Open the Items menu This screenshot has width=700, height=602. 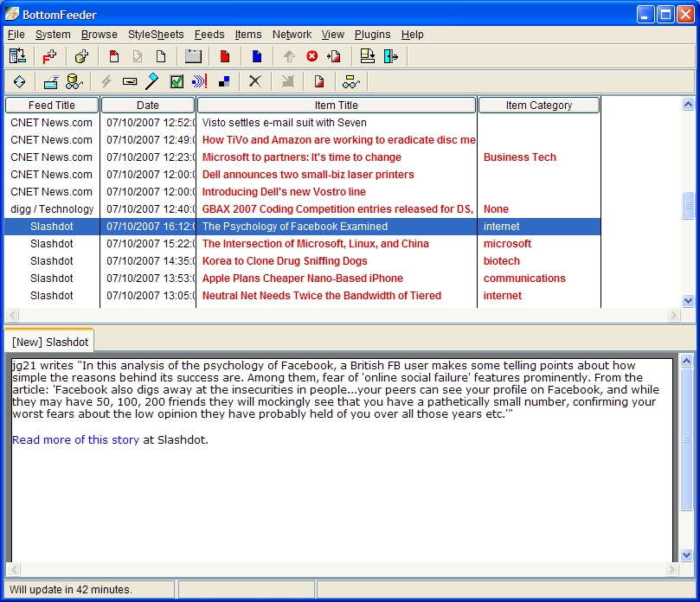pos(248,35)
